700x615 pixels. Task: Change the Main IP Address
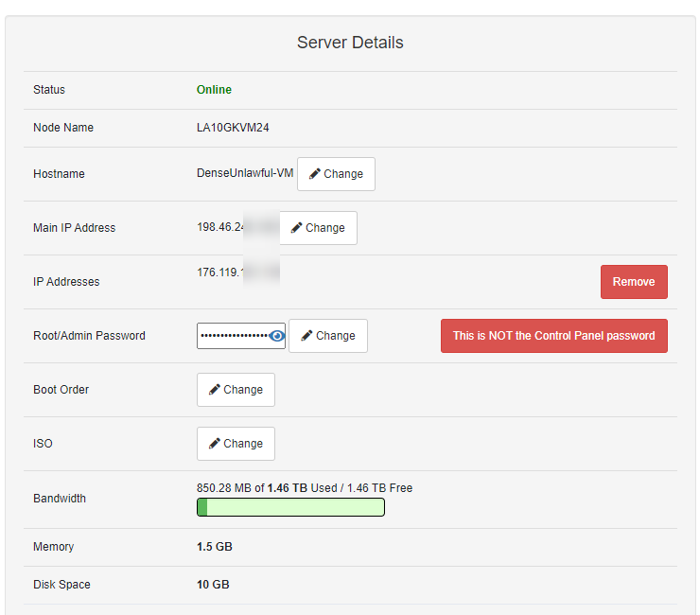click(x=318, y=228)
